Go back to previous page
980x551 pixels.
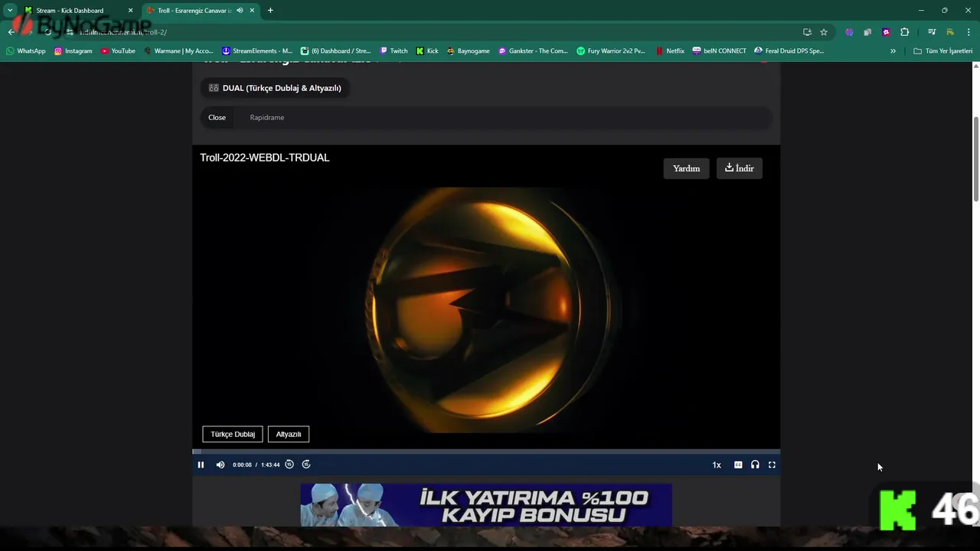tap(11, 32)
